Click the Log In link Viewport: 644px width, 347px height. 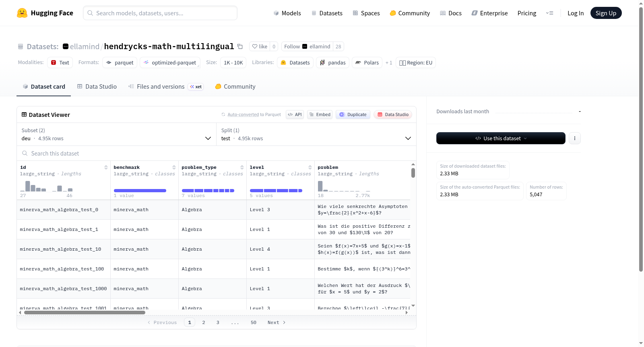[x=576, y=13]
